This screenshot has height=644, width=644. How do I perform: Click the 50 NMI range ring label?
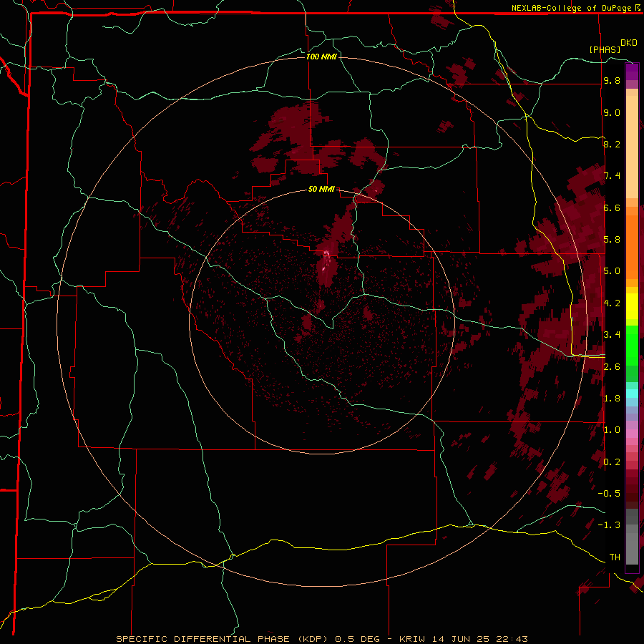pos(321,189)
